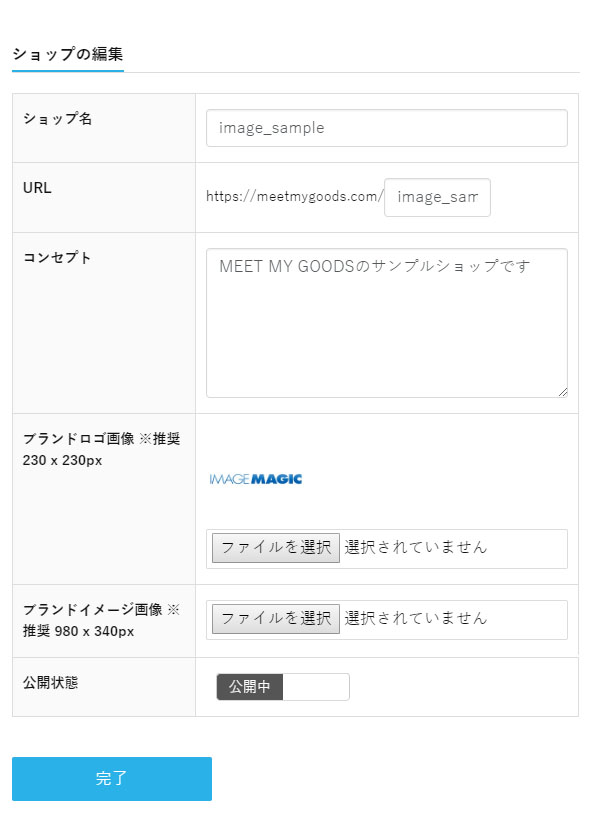
Task: Click the IMAGE MAGIC brand logo image
Action: (256, 479)
